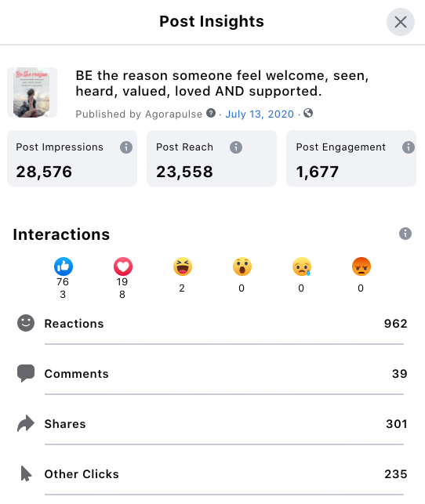This screenshot has height=504, width=425.
Task: Close the Post Insights dialog
Action: (400, 22)
